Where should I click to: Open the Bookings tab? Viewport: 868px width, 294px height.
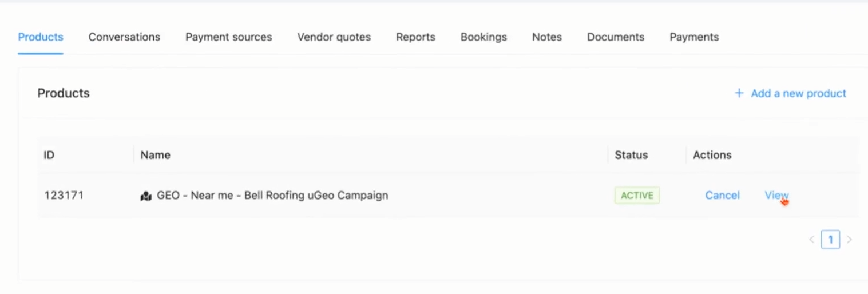click(x=483, y=37)
